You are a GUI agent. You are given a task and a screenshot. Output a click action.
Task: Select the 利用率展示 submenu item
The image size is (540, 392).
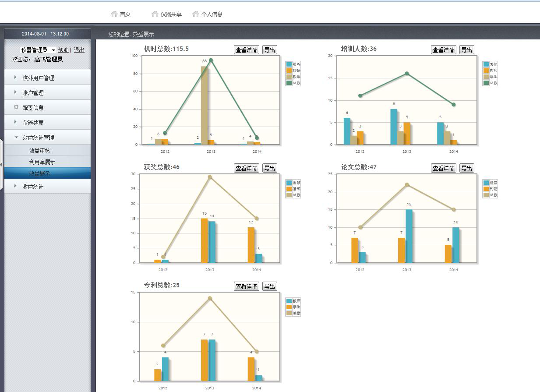tap(42, 162)
